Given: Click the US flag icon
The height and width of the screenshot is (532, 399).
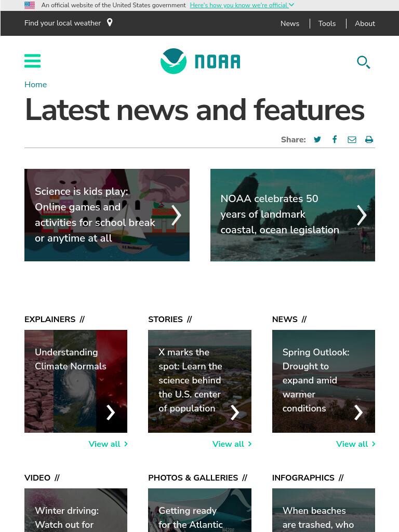Looking at the screenshot, I should pos(30,5).
